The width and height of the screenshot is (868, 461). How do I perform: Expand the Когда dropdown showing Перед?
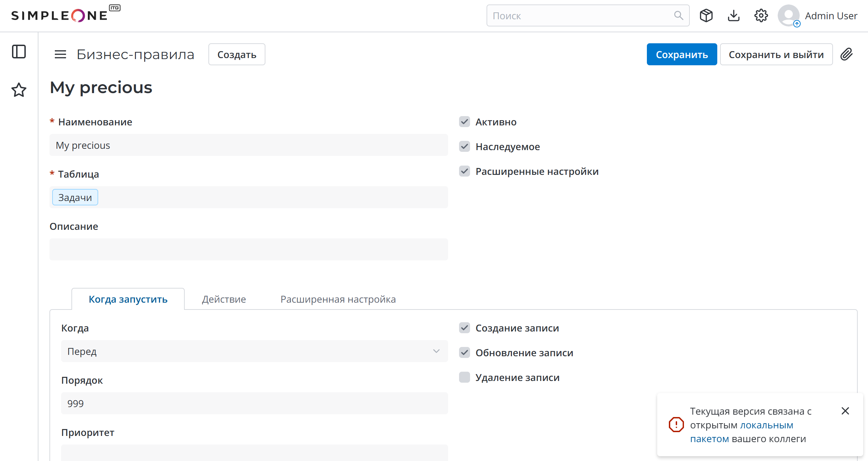(x=254, y=351)
